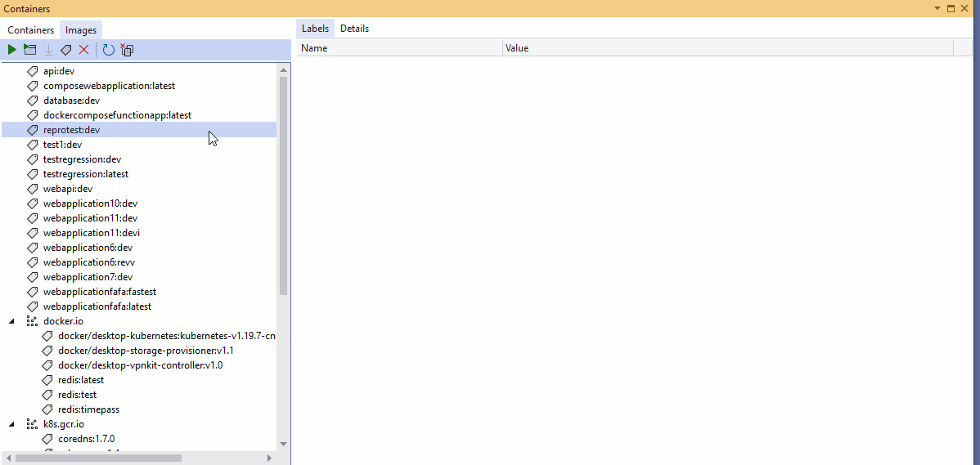Select the Labels tab
Screen dimensions: 980x465
[315, 29]
